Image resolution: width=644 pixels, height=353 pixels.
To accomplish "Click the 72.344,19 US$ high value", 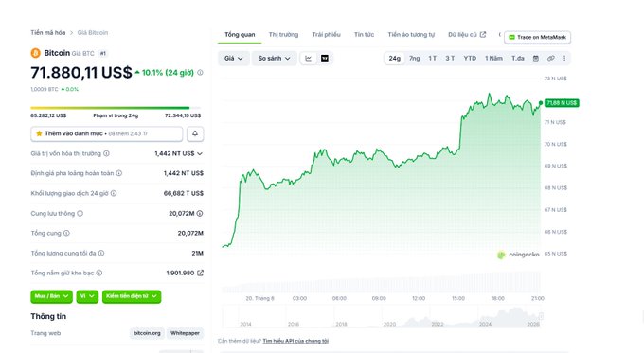I will click(183, 115).
